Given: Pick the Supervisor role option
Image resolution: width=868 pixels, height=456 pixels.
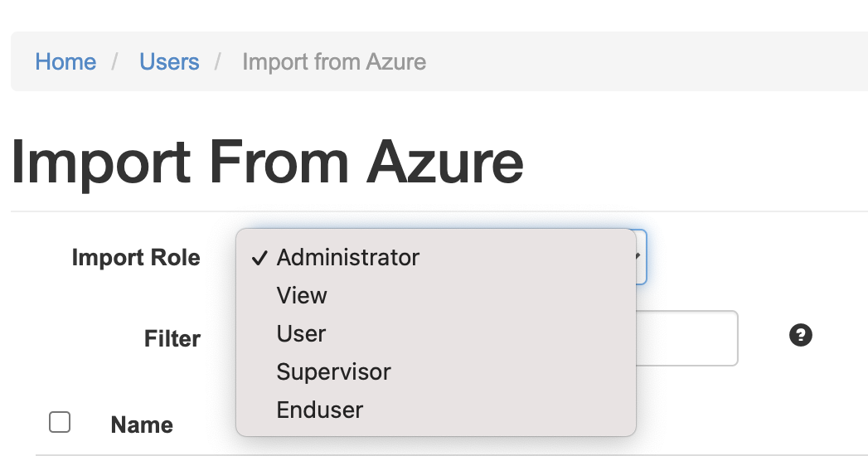Looking at the screenshot, I should coord(333,372).
